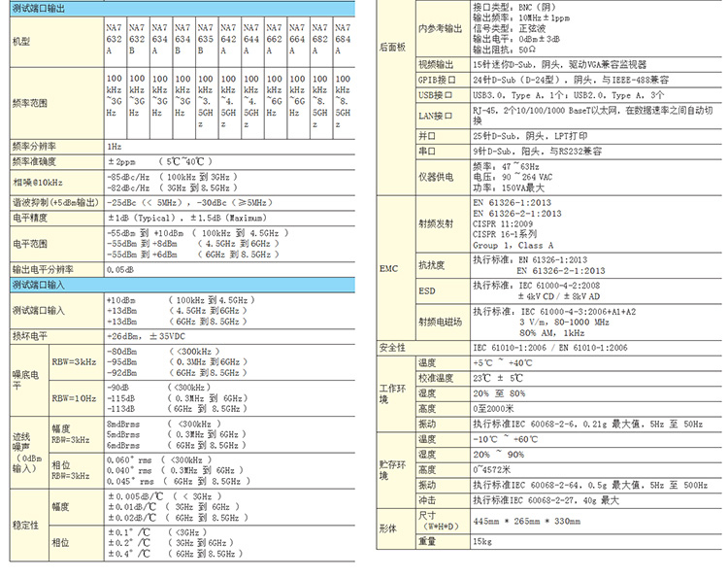Screen dimensions: 728x578
Task: Click the 贮存环境 category cell
Action: pos(390,469)
